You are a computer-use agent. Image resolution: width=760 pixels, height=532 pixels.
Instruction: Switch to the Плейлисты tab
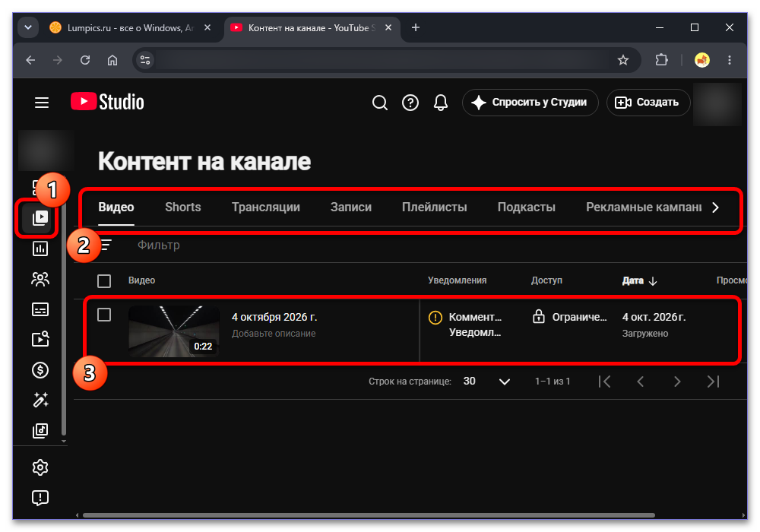coord(434,207)
